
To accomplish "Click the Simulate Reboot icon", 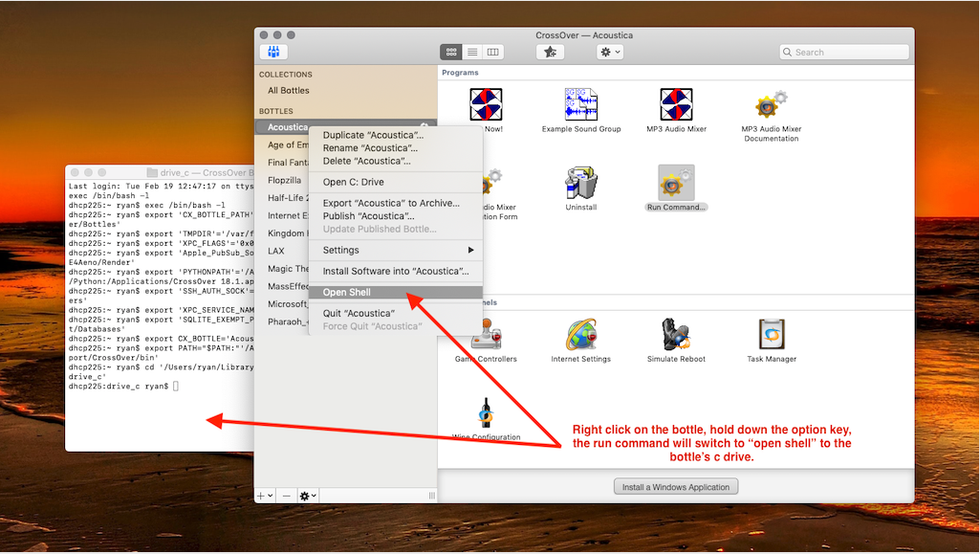I will [x=676, y=336].
